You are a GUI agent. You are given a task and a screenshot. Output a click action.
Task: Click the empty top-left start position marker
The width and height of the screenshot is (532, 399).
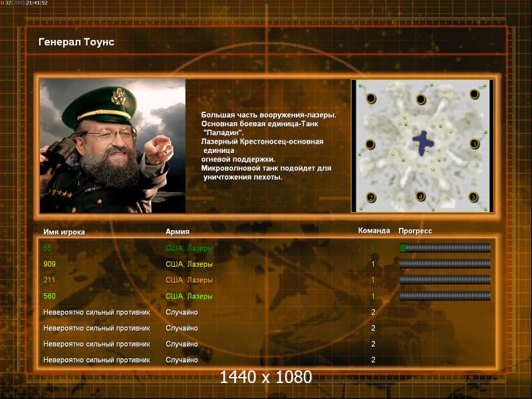371,98
